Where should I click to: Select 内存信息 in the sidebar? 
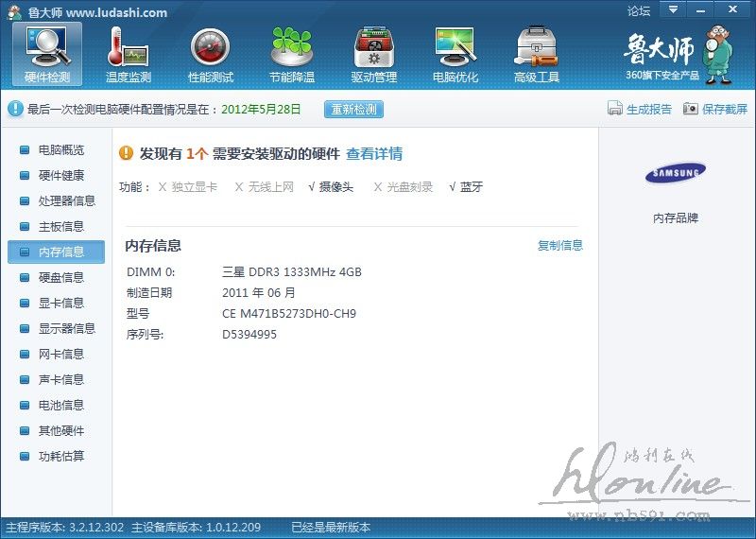pyautogui.click(x=56, y=252)
